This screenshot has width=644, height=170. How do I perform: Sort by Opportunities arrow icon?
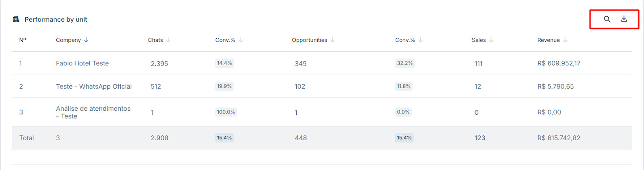(332, 40)
